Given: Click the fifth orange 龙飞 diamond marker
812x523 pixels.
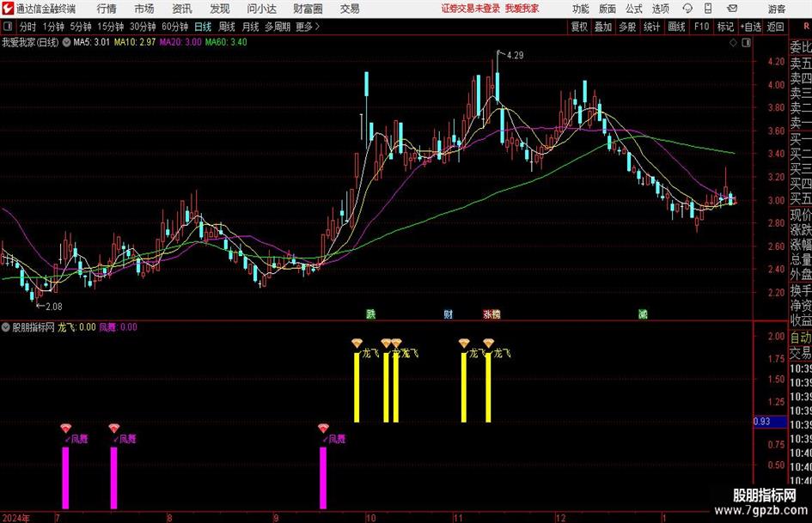Looking at the screenshot, I should click(x=488, y=343).
